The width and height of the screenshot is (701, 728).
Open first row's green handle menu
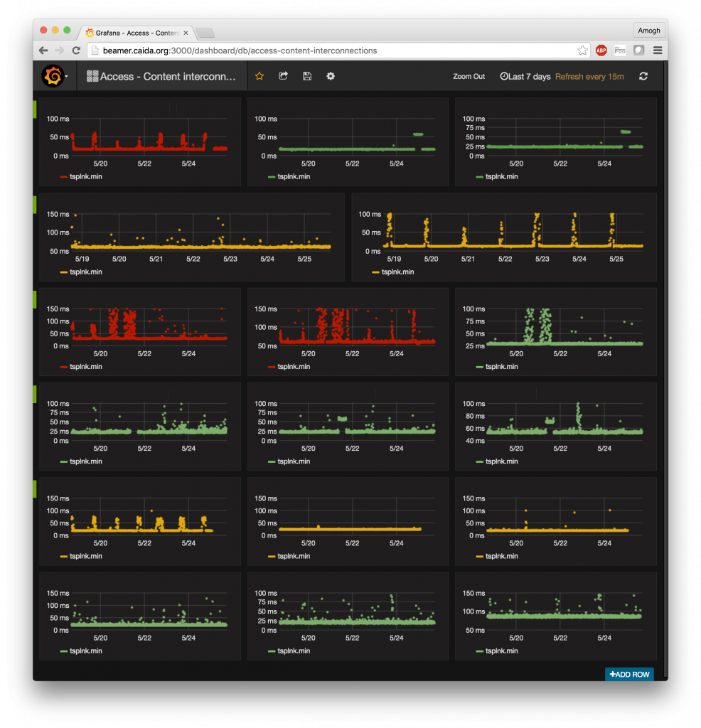(x=35, y=109)
